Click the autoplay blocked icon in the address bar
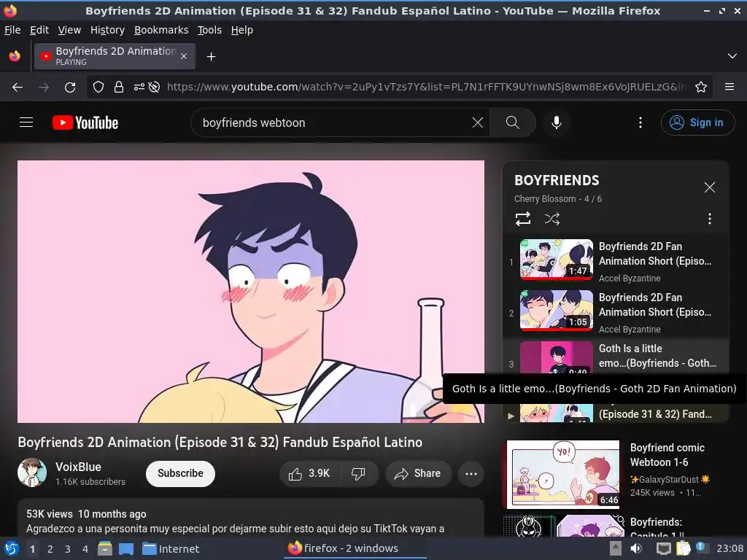This screenshot has height=560, width=747. (x=154, y=87)
